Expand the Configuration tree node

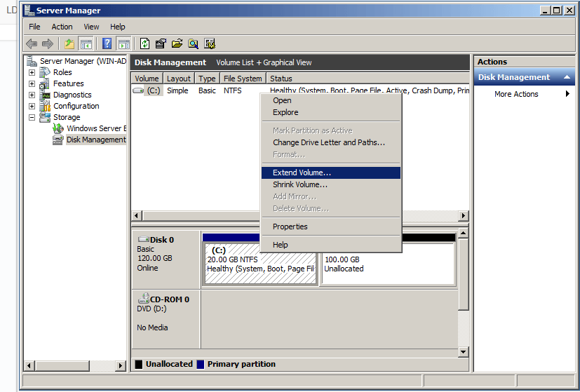32,106
